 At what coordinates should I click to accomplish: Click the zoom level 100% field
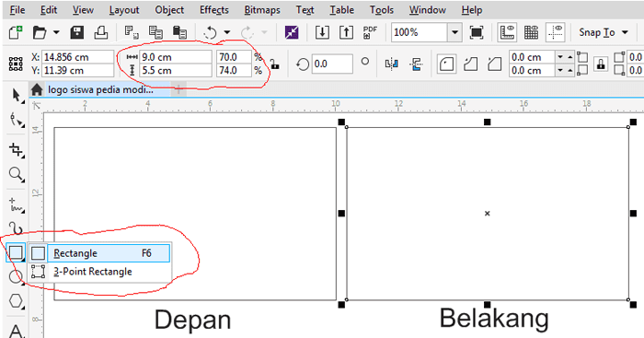point(419,32)
